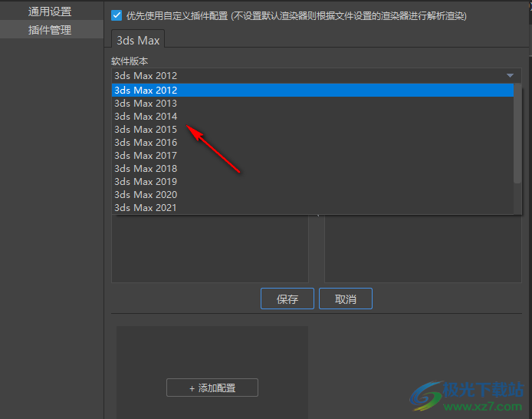
Task: Click the 保存 button
Action: tap(287, 299)
